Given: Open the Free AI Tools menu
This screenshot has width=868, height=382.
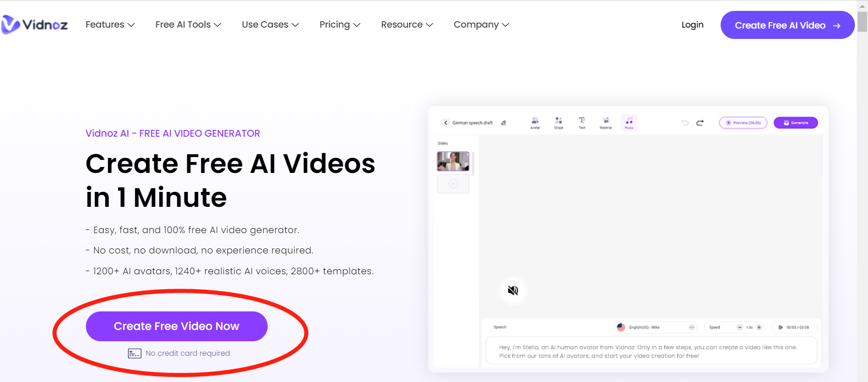Looking at the screenshot, I should tap(188, 24).
